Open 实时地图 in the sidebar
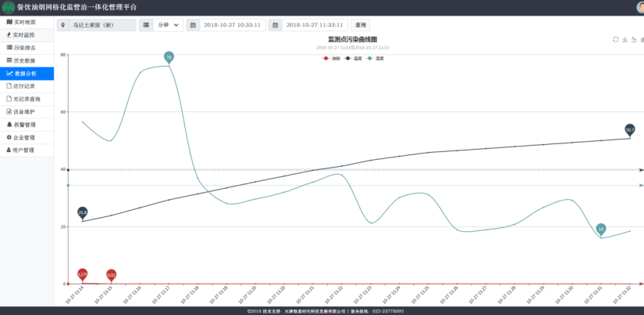The width and height of the screenshot is (644, 315). 27,22
